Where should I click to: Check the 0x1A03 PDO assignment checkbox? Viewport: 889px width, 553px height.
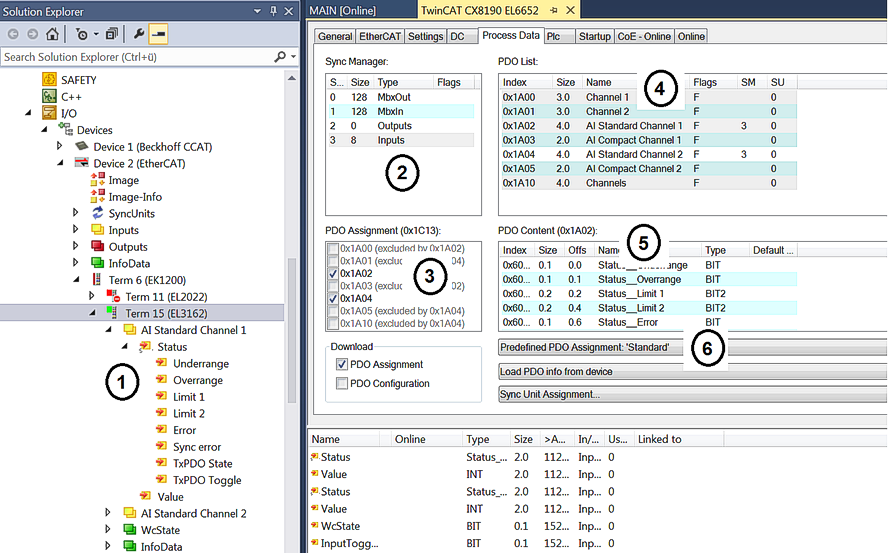333,286
